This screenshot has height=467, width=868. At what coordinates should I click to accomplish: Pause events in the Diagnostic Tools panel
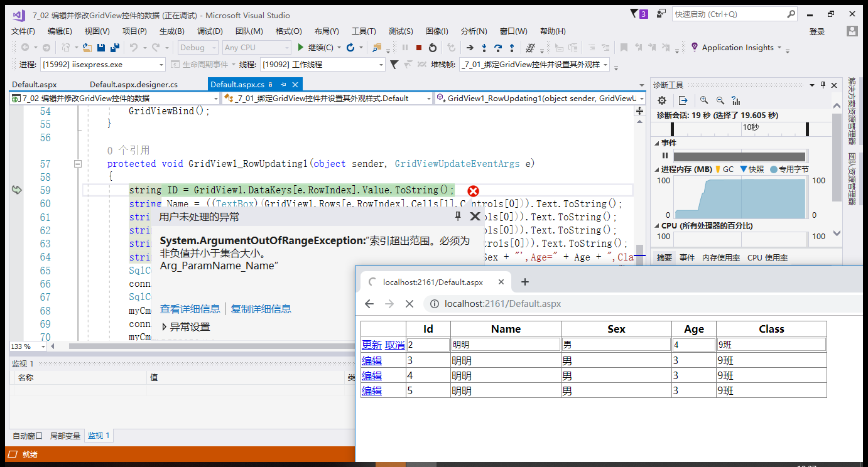[665, 156]
